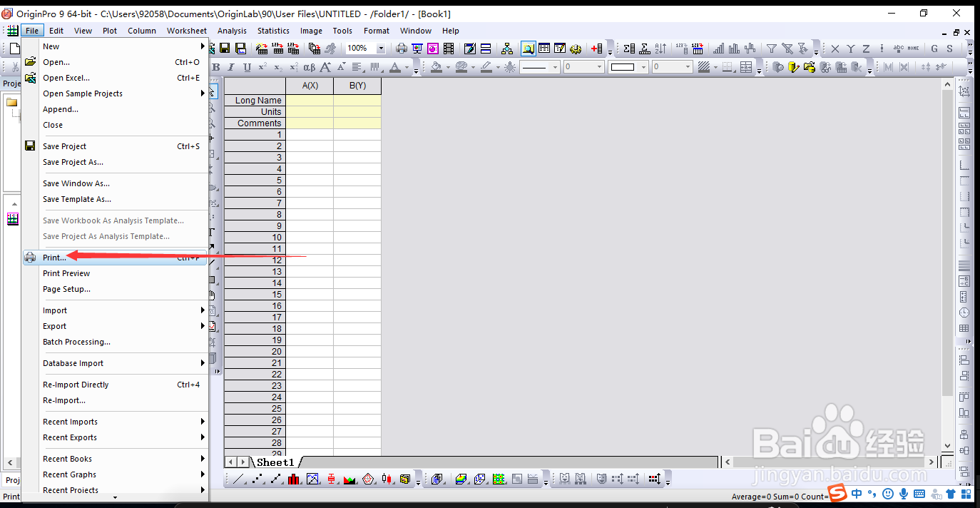Screen dimensions: 980x508
Task: Click the B(Y) column header
Action: [357, 86]
